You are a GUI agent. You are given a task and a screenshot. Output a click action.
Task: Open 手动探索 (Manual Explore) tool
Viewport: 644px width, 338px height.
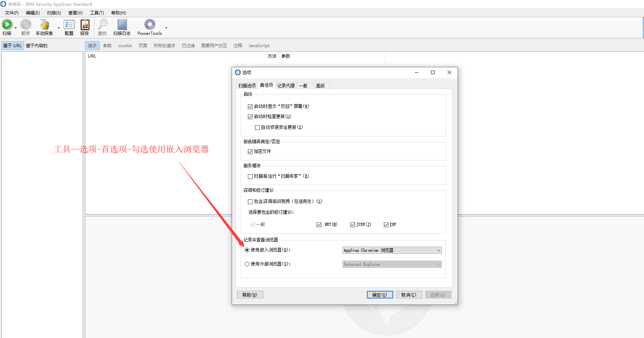(44, 24)
